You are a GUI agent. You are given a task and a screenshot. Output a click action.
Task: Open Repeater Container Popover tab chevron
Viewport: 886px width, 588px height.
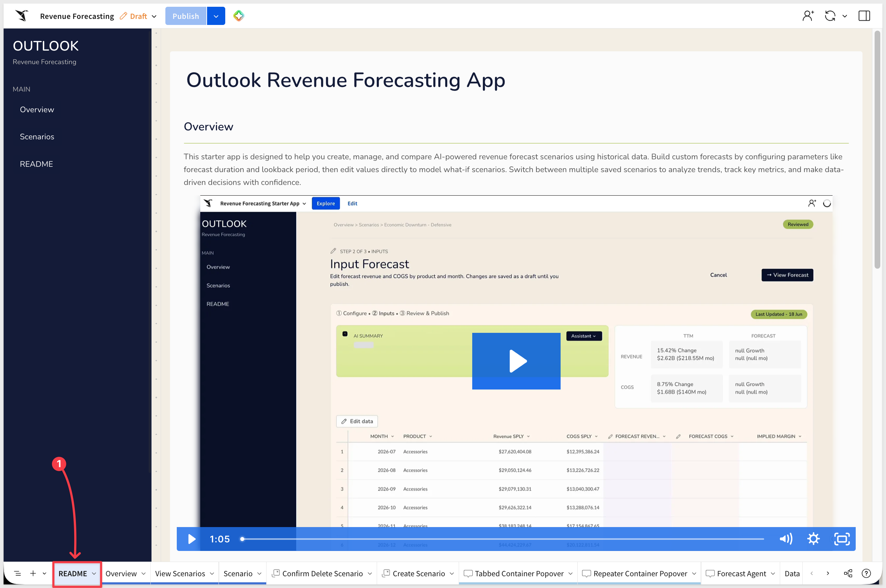point(694,573)
